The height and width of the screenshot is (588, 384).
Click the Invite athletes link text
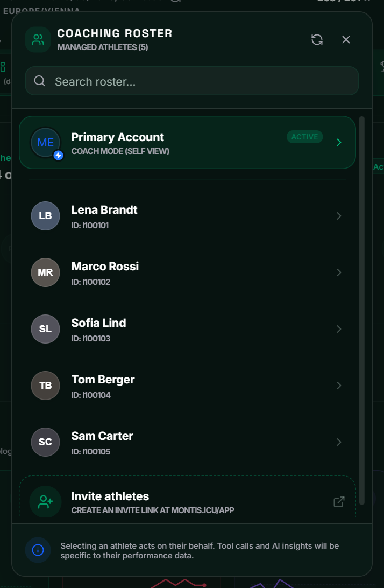110,496
